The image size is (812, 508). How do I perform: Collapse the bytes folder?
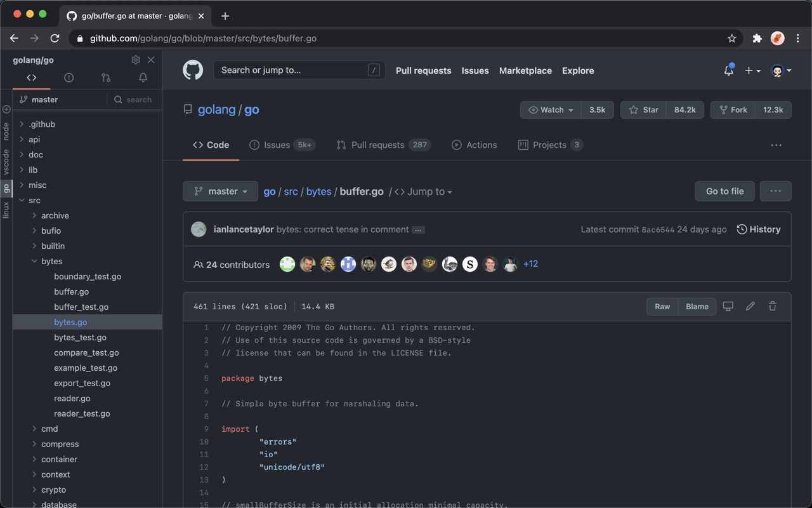pos(51,261)
